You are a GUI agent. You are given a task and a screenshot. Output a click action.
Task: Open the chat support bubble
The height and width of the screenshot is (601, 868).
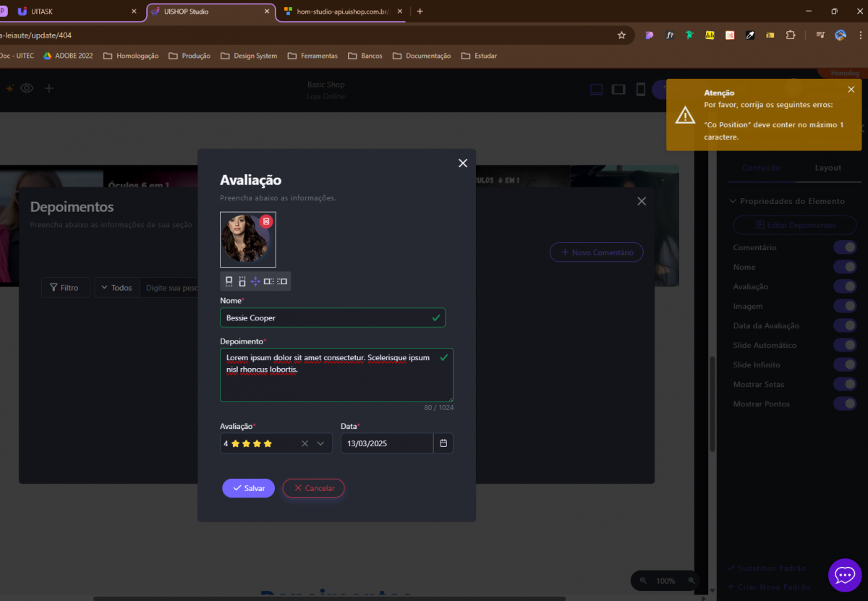(x=844, y=575)
